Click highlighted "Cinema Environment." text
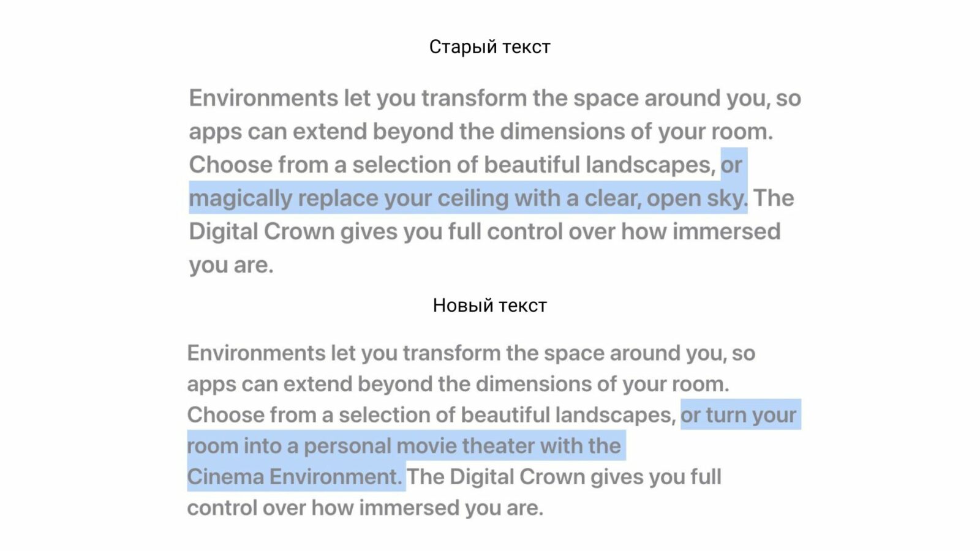Screen dimensions: 980x551 pyautogui.click(x=295, y=477)
